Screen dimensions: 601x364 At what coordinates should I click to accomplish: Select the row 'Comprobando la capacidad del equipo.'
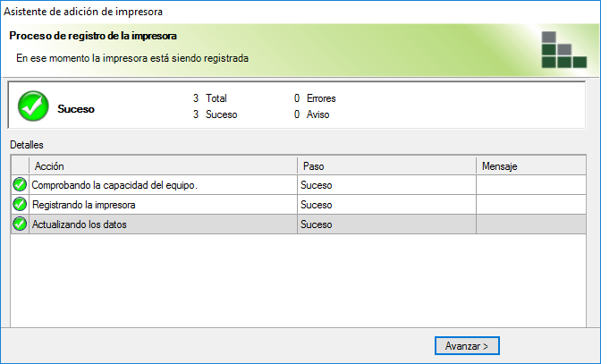tap(299, 185)
